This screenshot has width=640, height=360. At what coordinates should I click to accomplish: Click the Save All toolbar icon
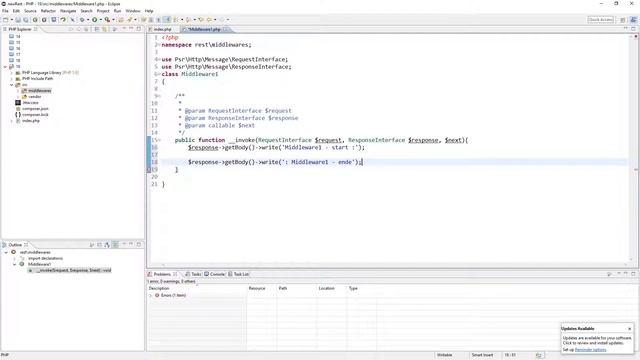[x=26, y=20]
